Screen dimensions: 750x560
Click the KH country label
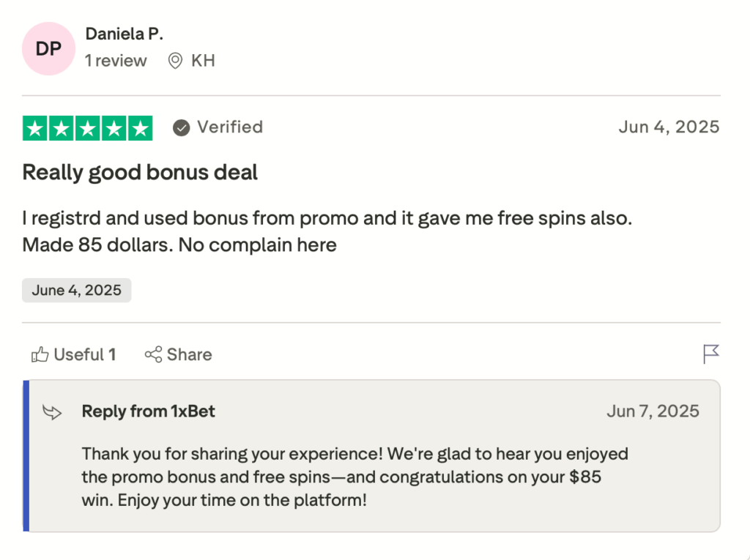pyautogui.click(x=203, y=61)
